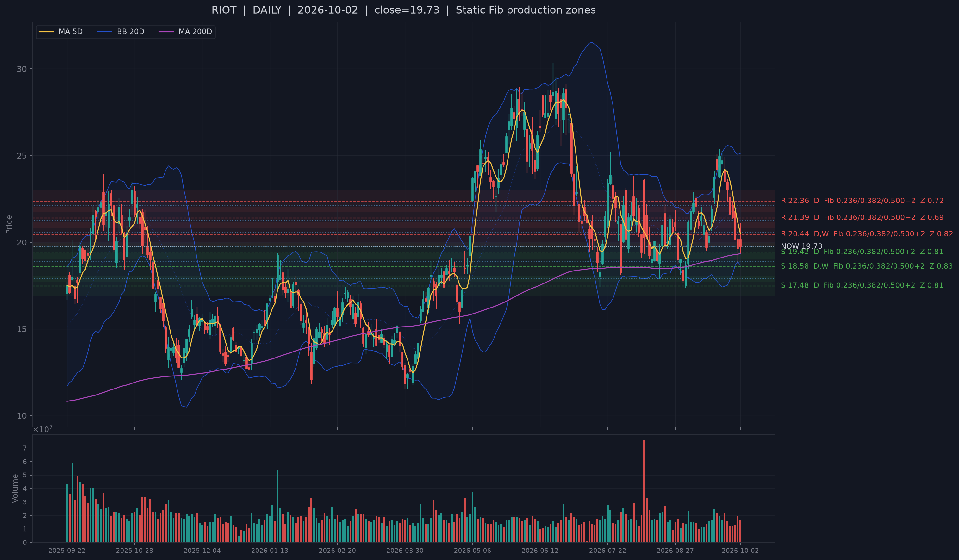Click the Volume axis label

15,488
